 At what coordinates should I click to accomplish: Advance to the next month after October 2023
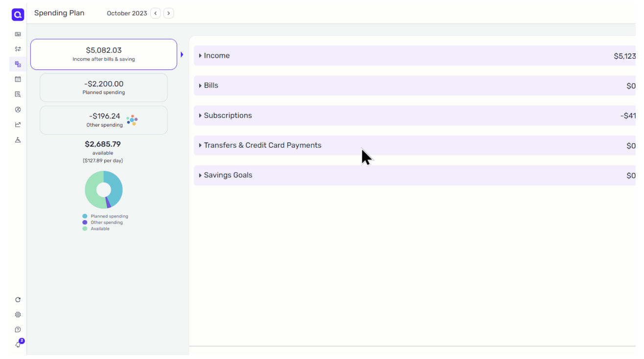pos(168,13)
